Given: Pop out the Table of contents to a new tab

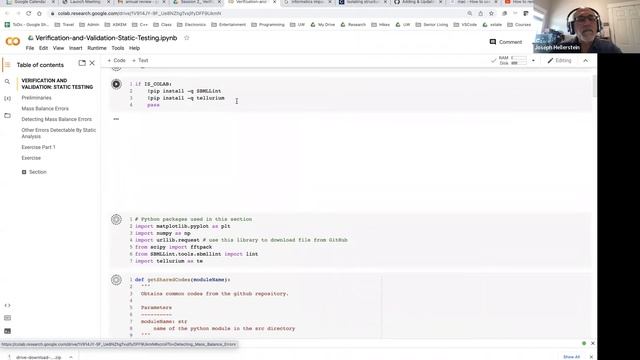Looking at the screenshot, I should 82,63.
